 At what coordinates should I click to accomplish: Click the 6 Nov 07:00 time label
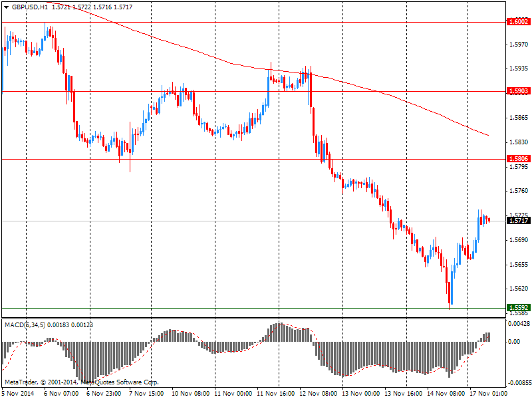[61, 394]
